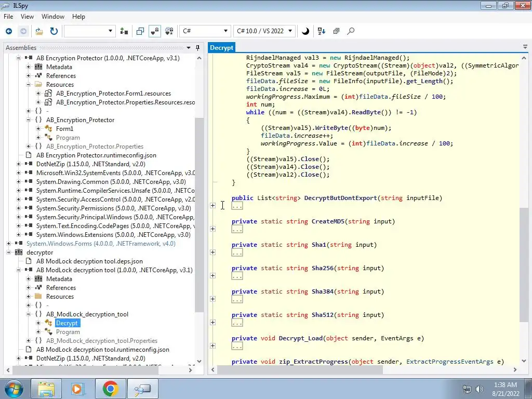This screenshot has height=399, width=532.
Task: Open the Windows Start menu
Action: pyautogui.click(x=13, y=389)
